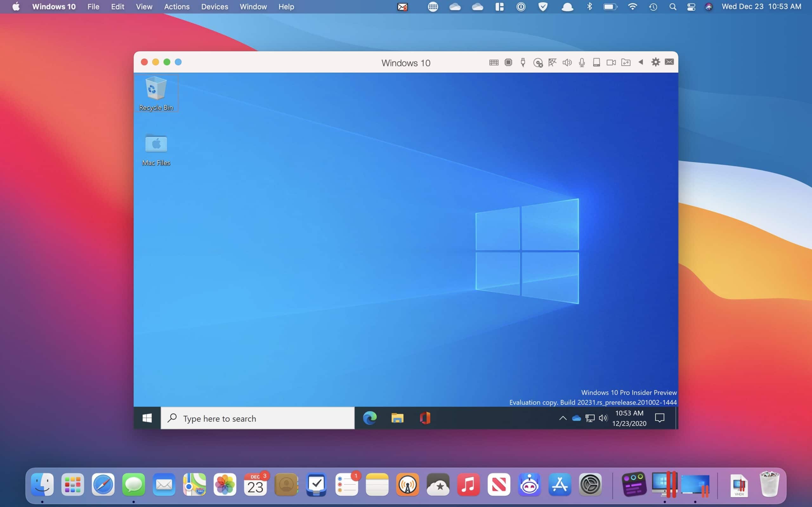Select File menu in macOS menu bar
Viewport: 812px width, 507px height.
94,6
